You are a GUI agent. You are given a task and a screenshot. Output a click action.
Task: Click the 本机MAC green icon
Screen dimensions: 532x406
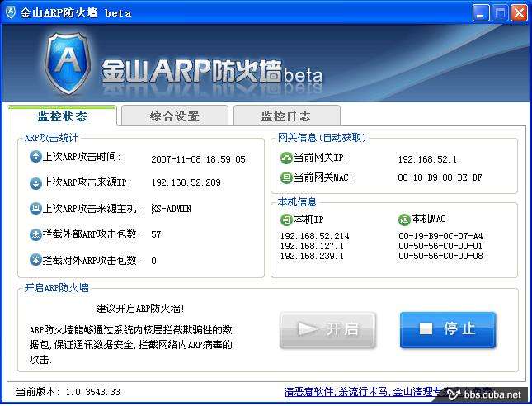tap(404, 220)
